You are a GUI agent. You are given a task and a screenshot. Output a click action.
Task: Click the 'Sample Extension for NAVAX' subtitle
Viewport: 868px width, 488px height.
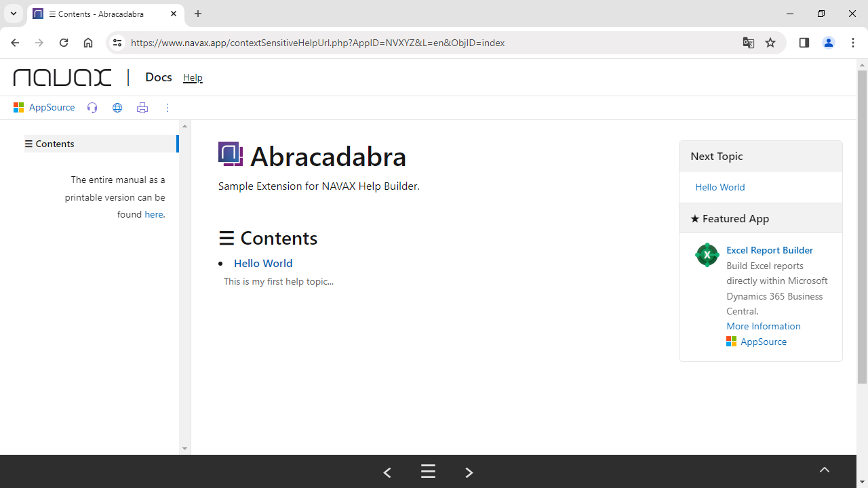pos(319,186)
